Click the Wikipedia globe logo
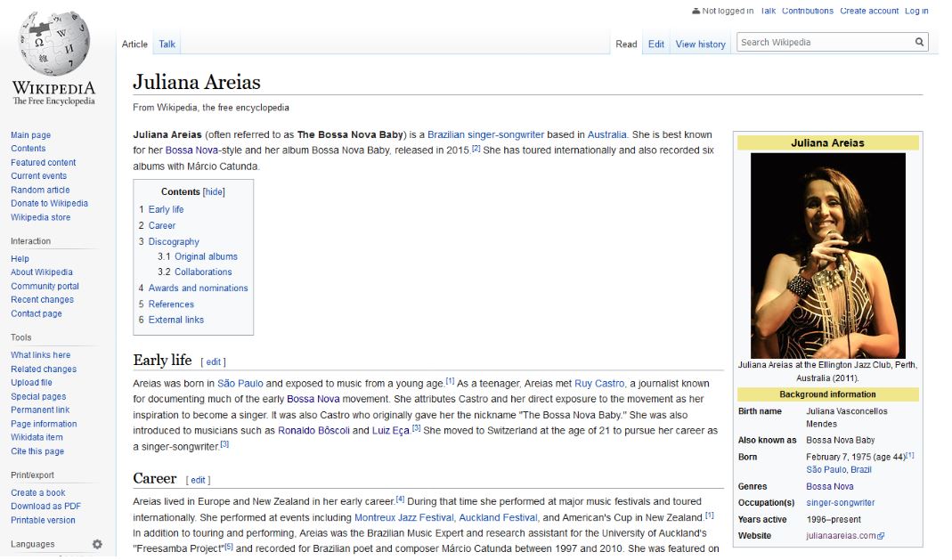Image resolution: width=952 pixels, height=560 pixels. 53,45
